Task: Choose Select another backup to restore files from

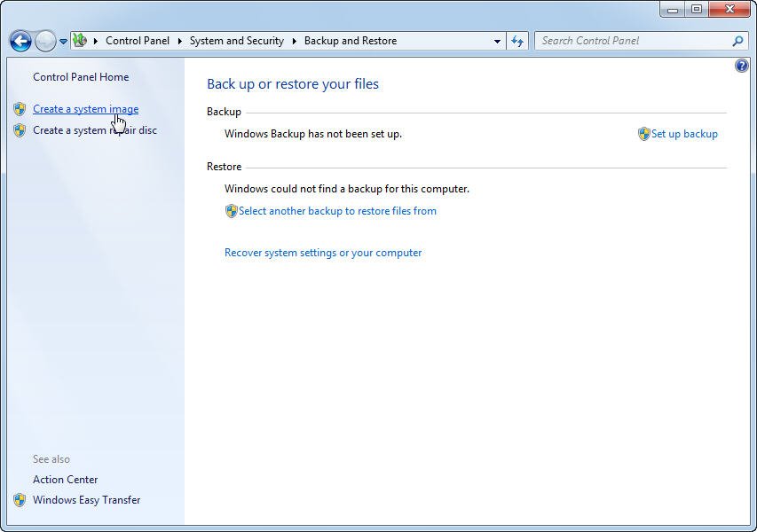Action: pyautogui.click(x=337, y=211)
